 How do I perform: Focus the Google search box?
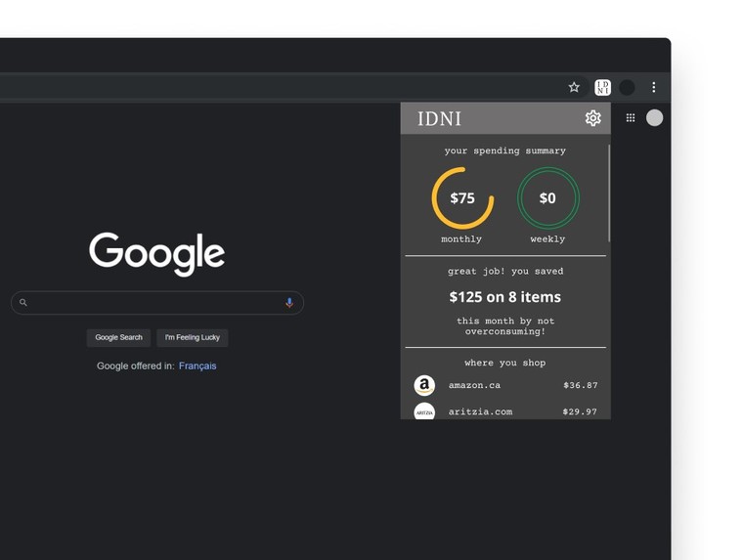[x=156, y=303]
